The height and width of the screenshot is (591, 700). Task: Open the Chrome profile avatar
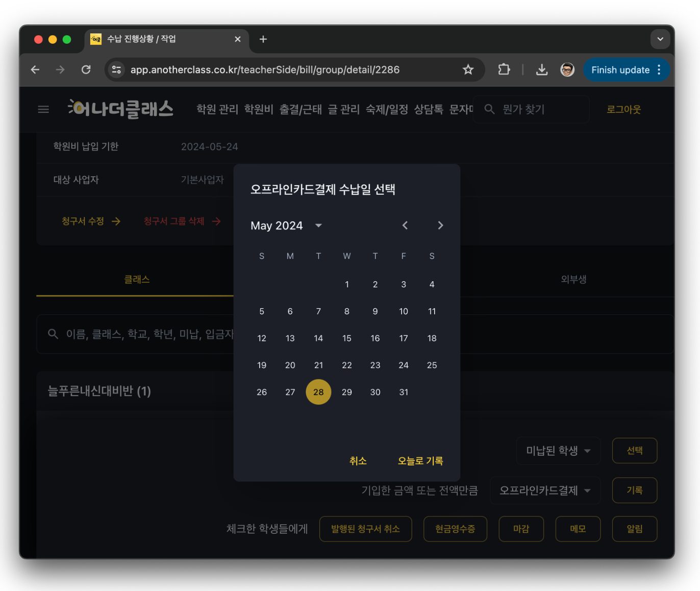tap(567, 70)
